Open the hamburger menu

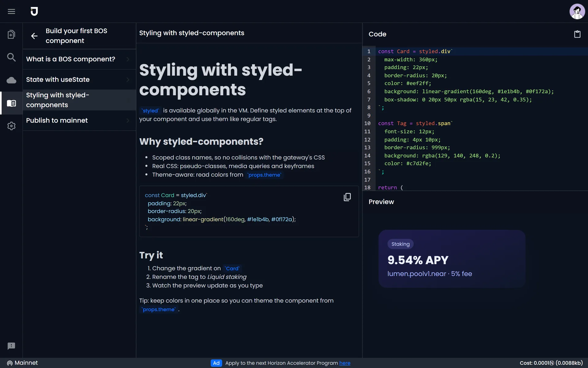[x=11, y=11]
